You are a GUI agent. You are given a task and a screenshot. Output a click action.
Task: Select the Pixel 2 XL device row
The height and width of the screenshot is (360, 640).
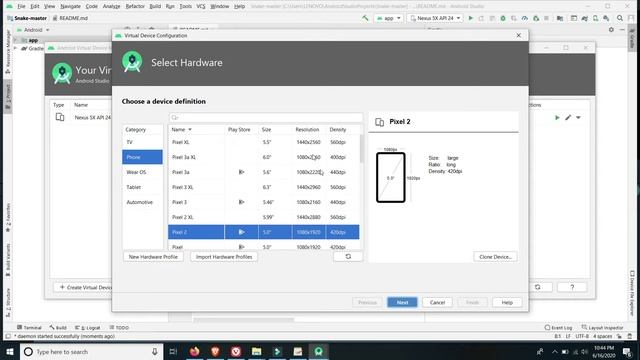[264, 217]
